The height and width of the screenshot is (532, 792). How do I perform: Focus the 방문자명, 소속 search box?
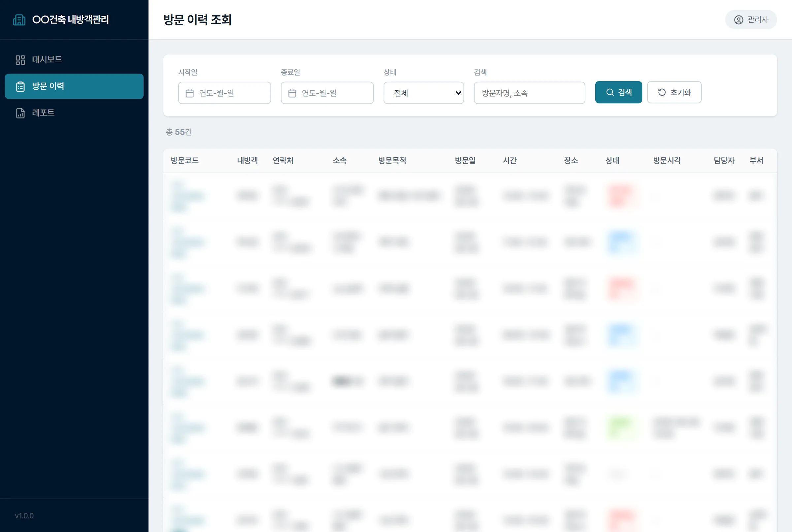coord(529,93)
